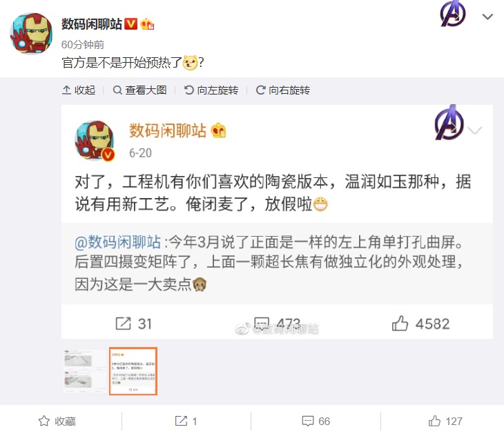Select the first image thumbnail
This screenshot has height=434, width=504.
(85, 371)
